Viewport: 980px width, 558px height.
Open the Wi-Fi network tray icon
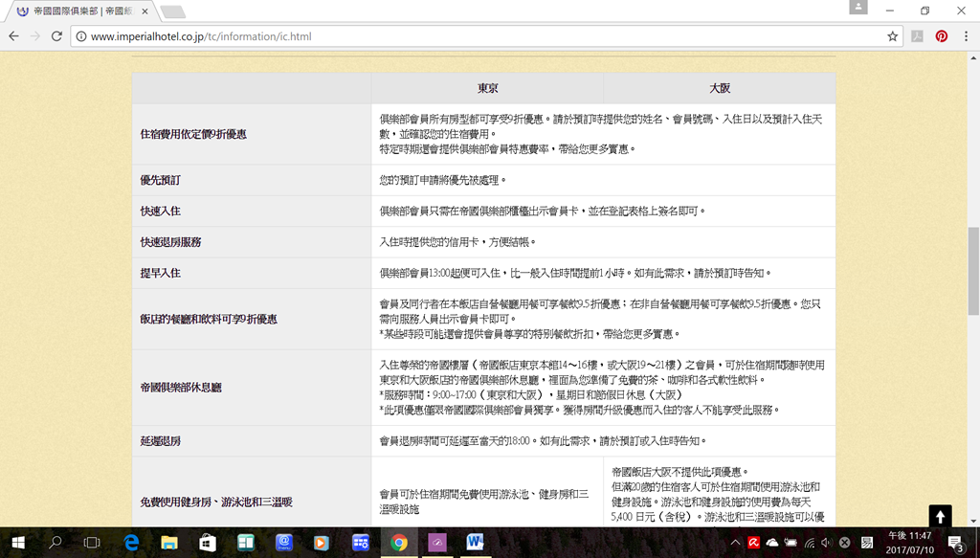pos(810,543)
